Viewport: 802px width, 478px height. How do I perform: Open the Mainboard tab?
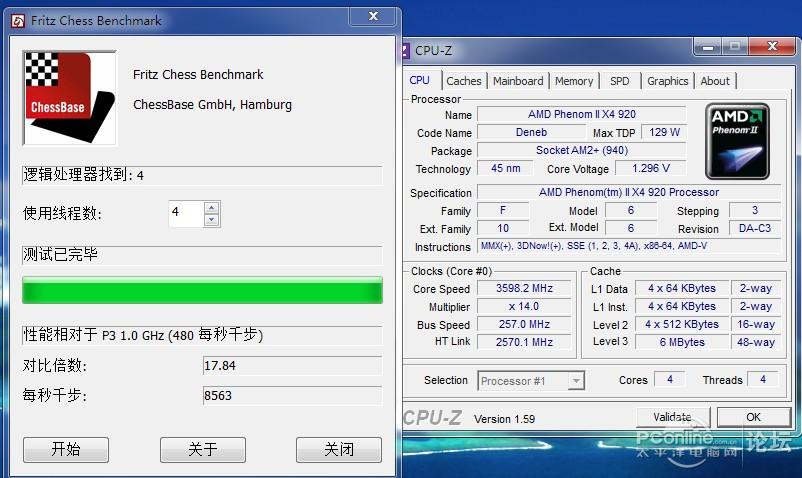pyautogui.click(x=518, y=81)
